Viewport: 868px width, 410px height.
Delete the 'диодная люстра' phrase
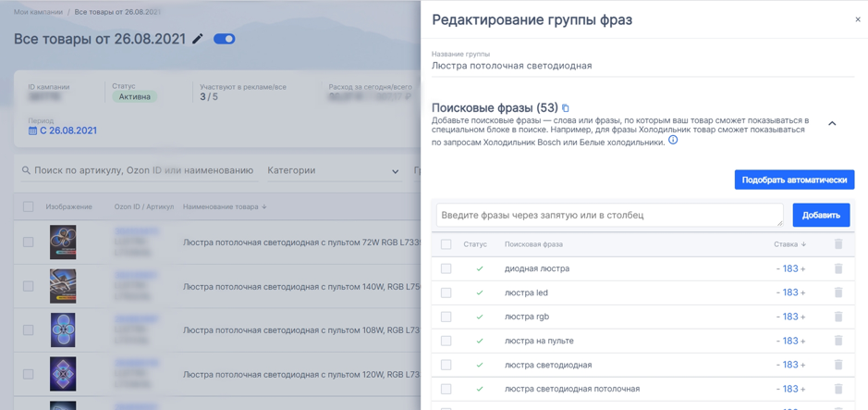coord(838,268)
